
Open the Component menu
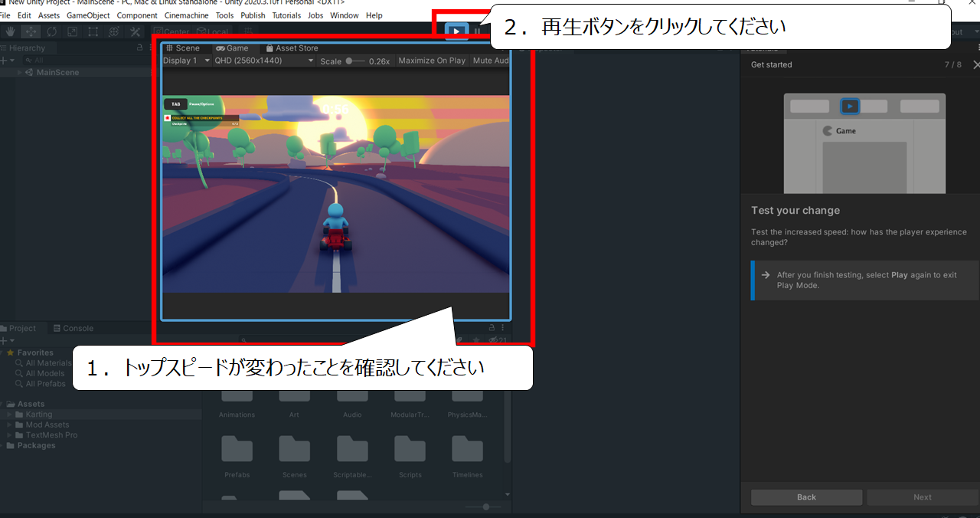[137, 15]
